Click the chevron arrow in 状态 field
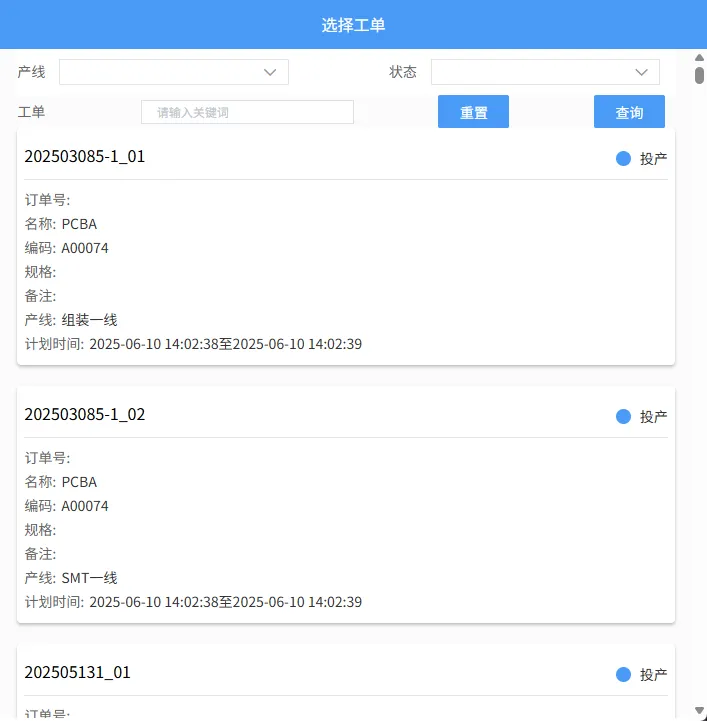This screenshot has width=707, height=721. [x=642, y=72]
